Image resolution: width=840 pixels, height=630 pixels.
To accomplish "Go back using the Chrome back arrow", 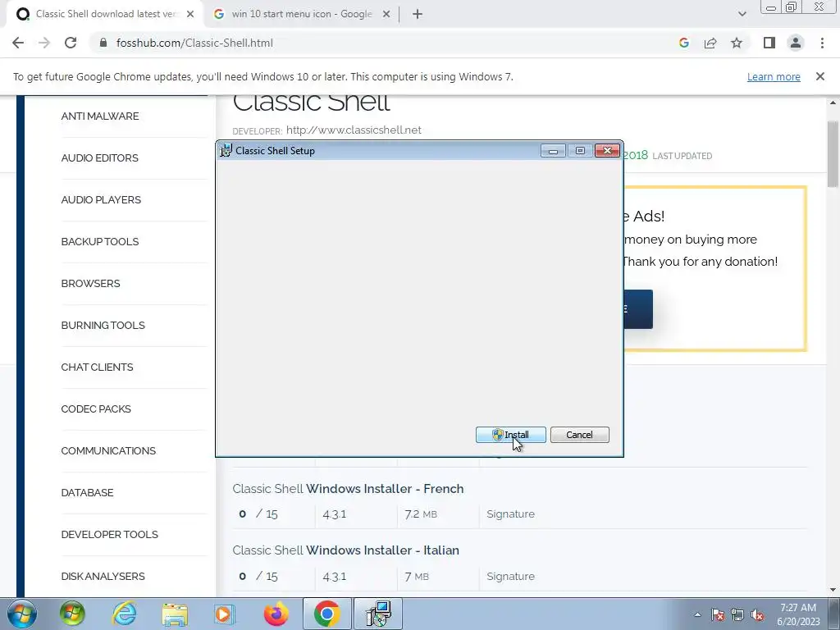I will 18,43.
